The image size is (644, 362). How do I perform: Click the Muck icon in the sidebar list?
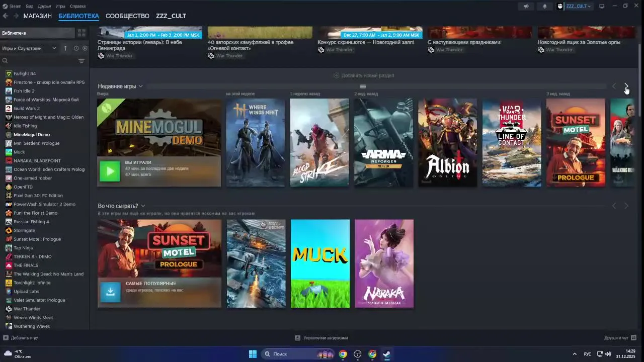9,152
